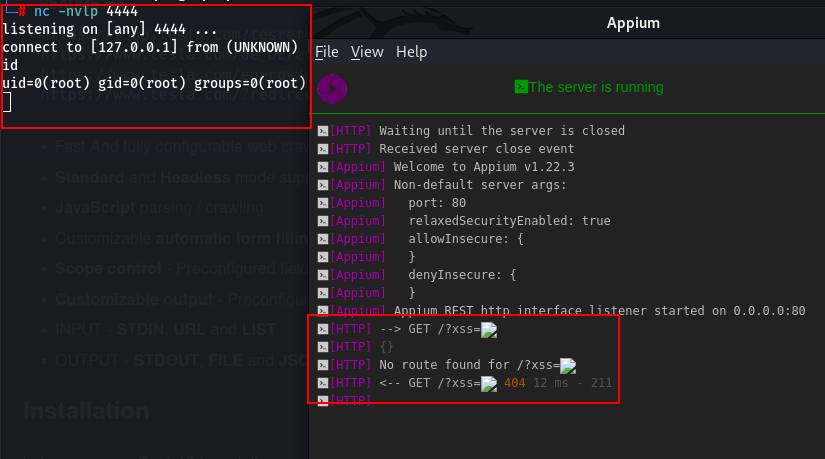Click broken image icon in '--> GET /?xss=' line

(489, 330)
